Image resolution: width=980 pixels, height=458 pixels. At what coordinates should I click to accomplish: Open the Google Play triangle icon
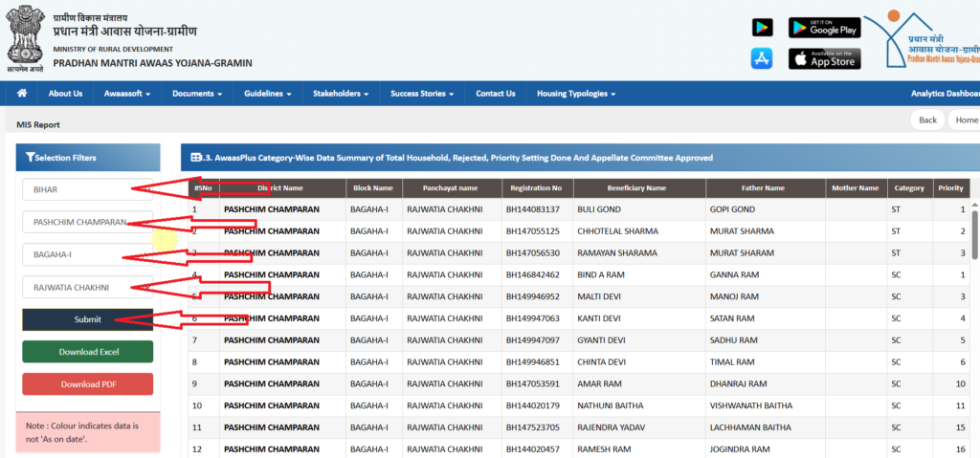(x=762, y=28)
